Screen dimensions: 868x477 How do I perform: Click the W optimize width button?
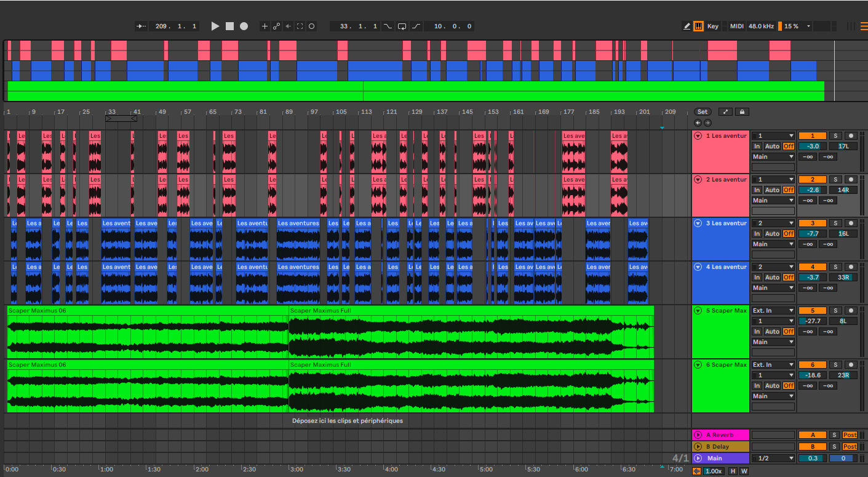[744, 471]
